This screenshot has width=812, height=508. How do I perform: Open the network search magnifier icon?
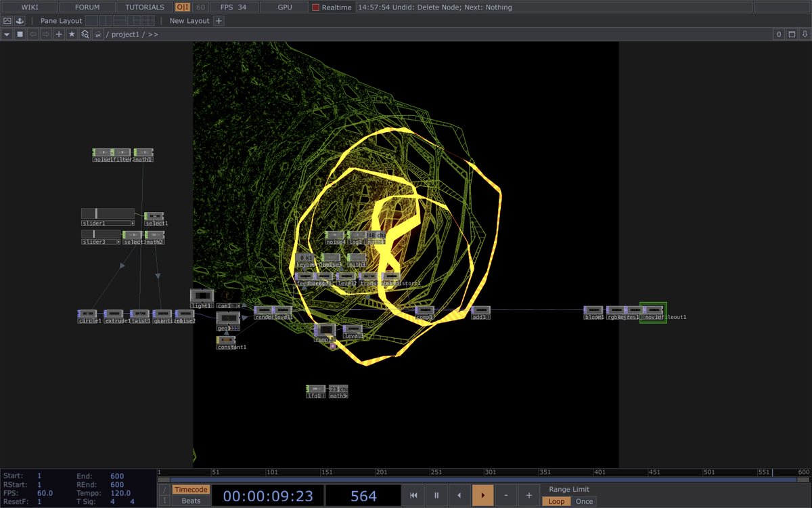[x=85, y=34]
